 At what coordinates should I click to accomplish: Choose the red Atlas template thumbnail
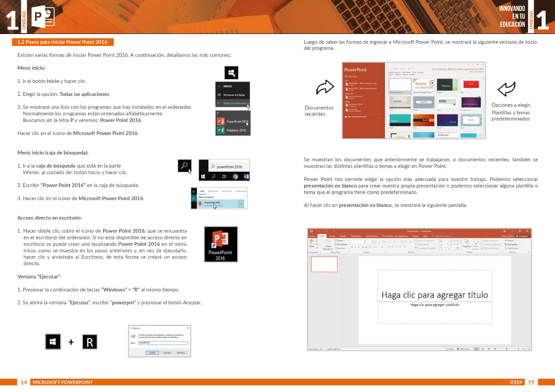pyautogui.click(x=471, y=85)
